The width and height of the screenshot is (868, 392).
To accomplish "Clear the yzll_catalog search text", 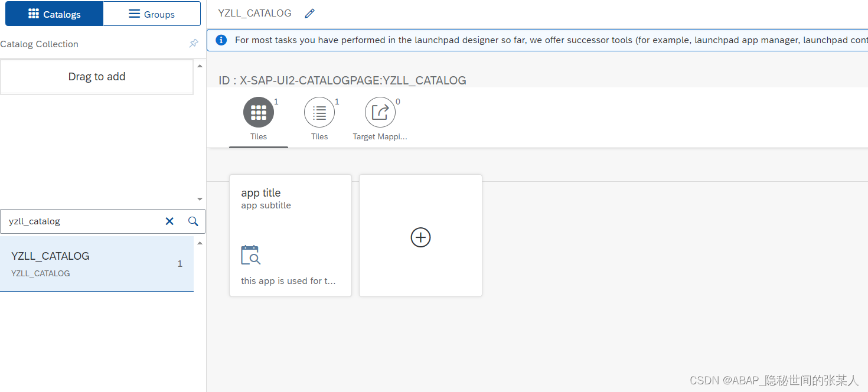I will tap(169, 221).
